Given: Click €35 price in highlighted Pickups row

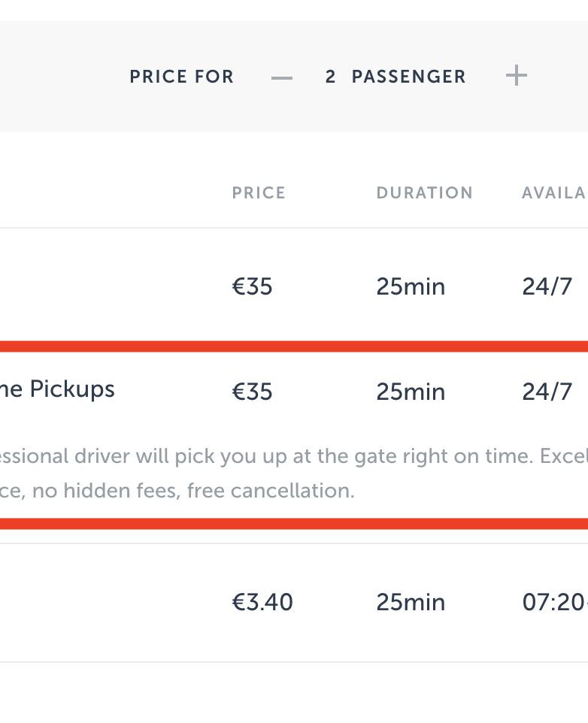Looking at the screenshot, I should [x=252, y=392].
